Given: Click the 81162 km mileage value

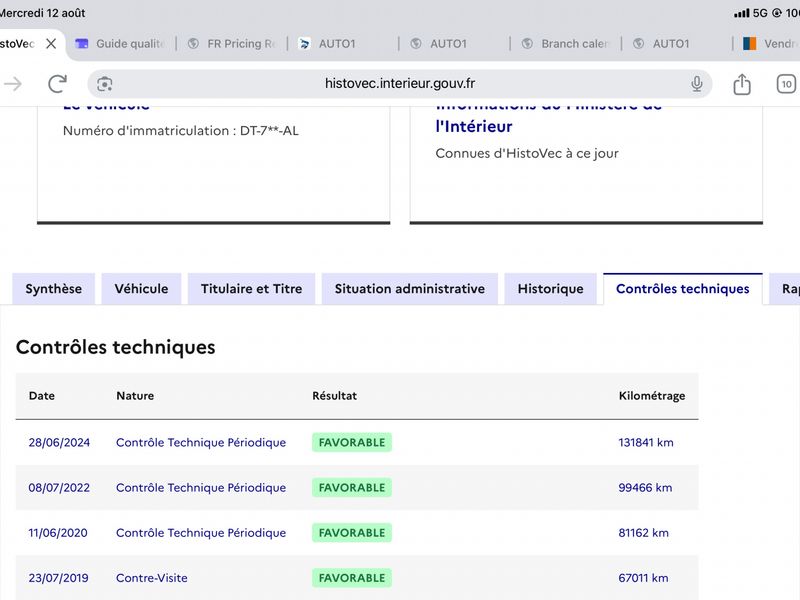Looking at the screenshot, I should (643, 533).
